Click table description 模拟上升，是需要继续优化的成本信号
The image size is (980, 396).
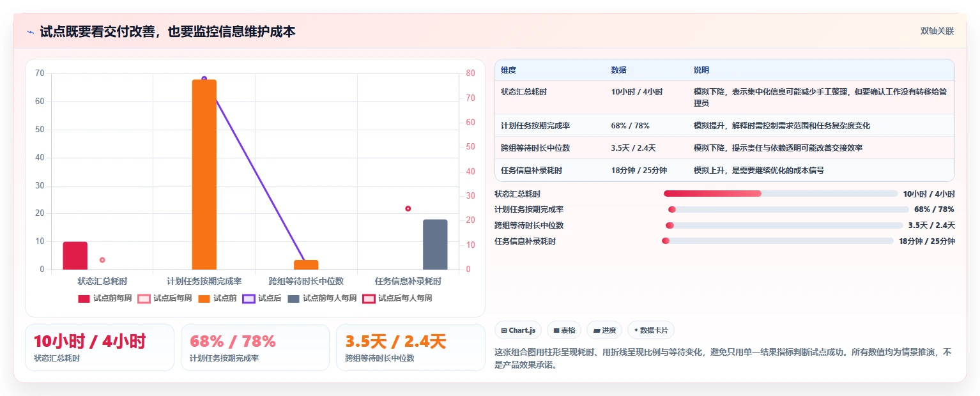point(759,171)
